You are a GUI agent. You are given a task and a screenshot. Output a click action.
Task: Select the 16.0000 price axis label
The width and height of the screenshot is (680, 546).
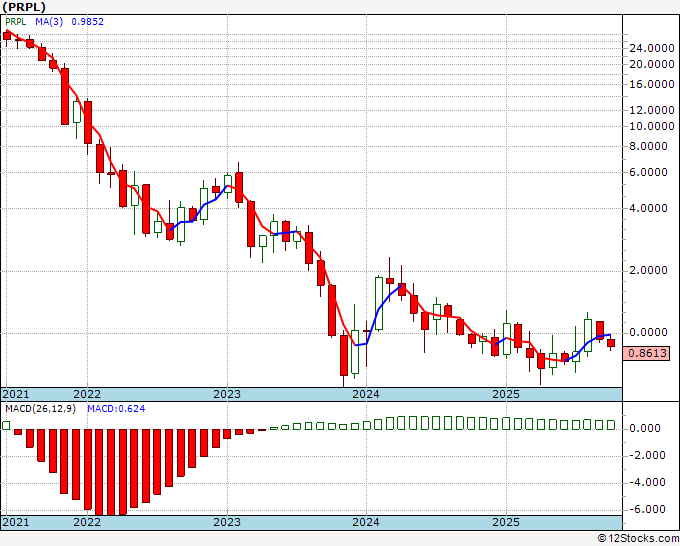pos(652,84)
